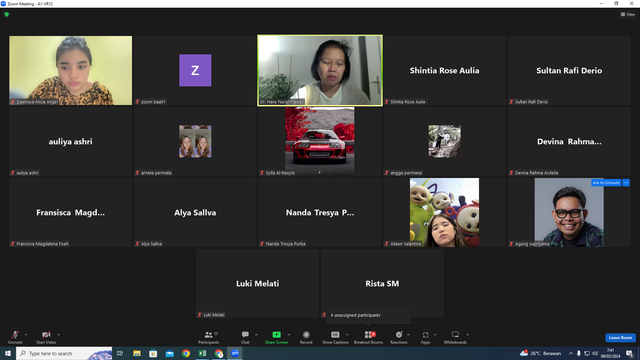
Task: Open more options on Agung's tile
Action: [626, 182]
